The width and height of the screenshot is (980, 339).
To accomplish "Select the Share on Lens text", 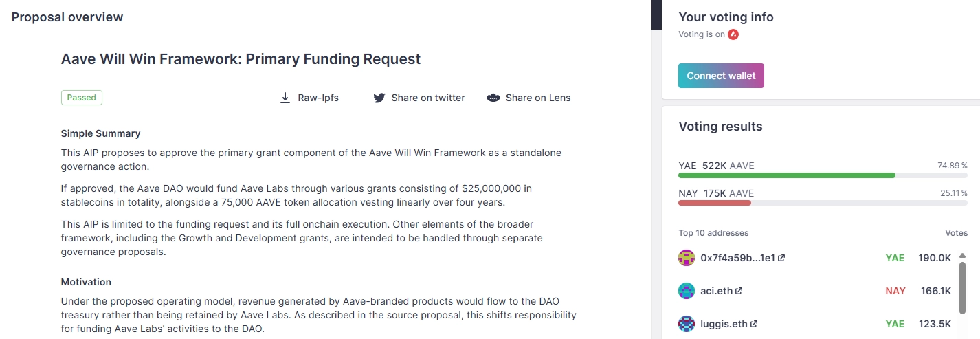I will [538, 98].
